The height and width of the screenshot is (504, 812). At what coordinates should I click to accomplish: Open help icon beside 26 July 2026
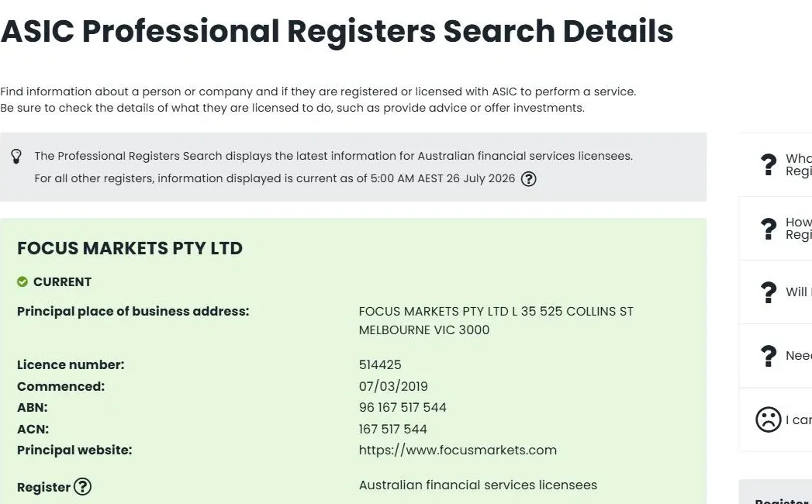[x=528, y=178]
